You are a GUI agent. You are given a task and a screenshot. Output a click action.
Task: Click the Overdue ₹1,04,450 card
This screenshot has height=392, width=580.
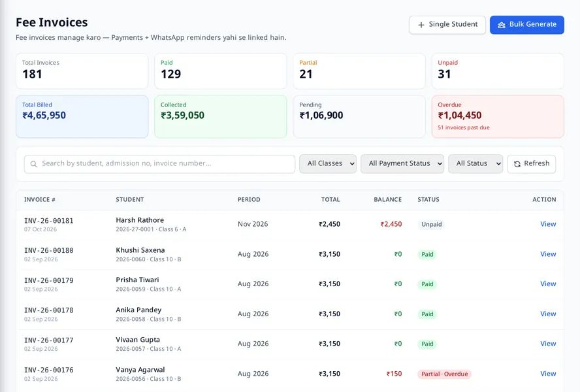click(x=498, y=116)
